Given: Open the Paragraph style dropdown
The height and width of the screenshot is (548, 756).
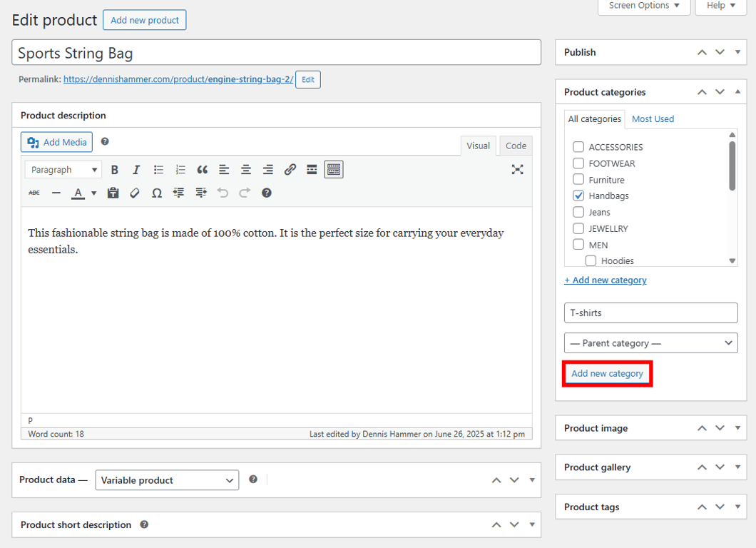Looking at the screenshot, I should (x=63, y=169).
